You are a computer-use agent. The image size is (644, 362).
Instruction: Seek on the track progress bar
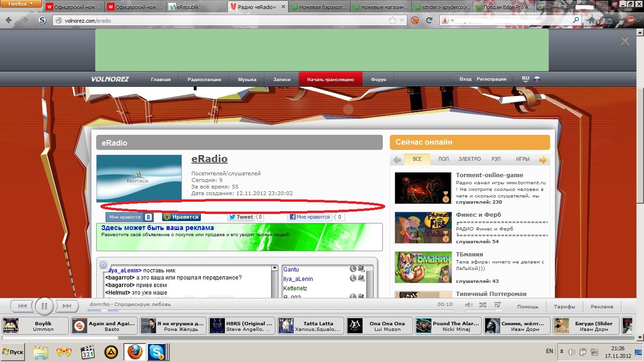(x=271, y=311)
